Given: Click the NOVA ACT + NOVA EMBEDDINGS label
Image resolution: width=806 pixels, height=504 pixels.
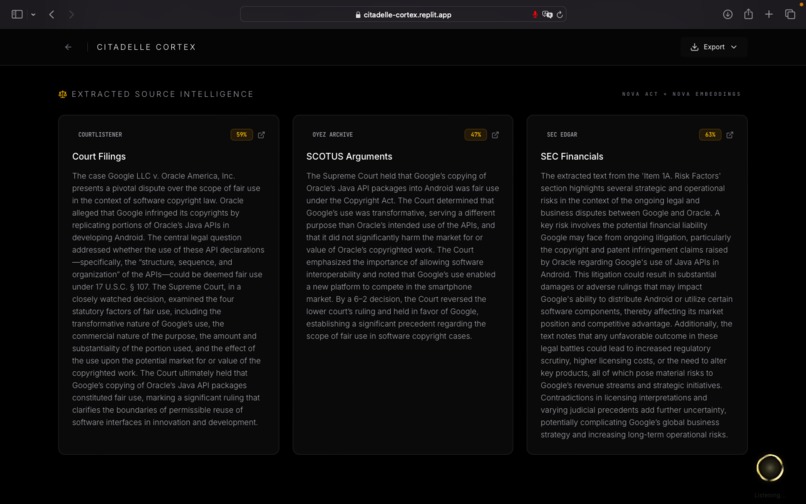Looking at the screenshot, I should click(x=681, y=94).
